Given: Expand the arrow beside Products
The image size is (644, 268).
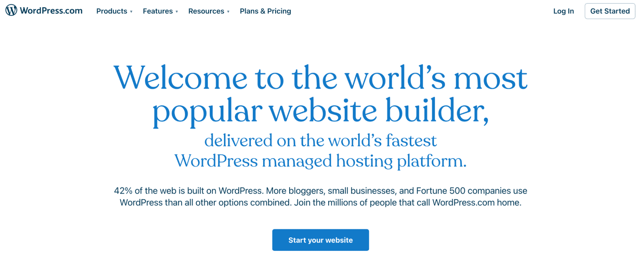Looking at the screenshot, I should coord(131,12).
